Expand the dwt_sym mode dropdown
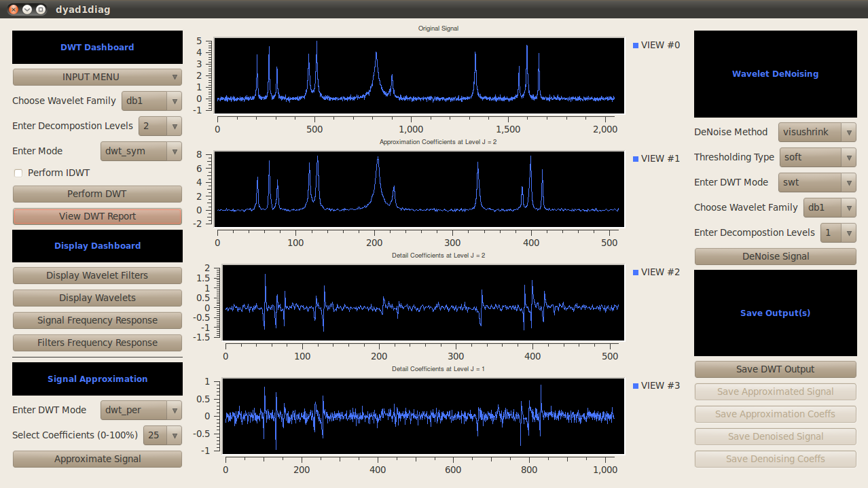Screen dimensions: 868x488 pyautogui.click(x=141, y=152)
